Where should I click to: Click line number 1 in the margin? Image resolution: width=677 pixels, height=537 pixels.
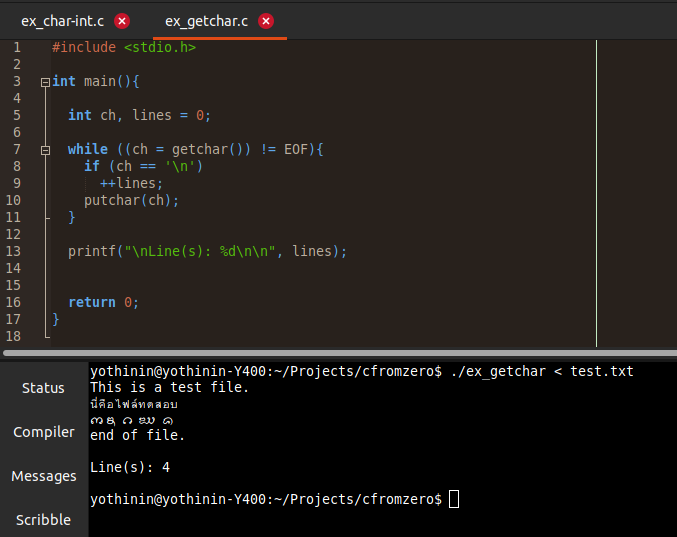point(17,47)
